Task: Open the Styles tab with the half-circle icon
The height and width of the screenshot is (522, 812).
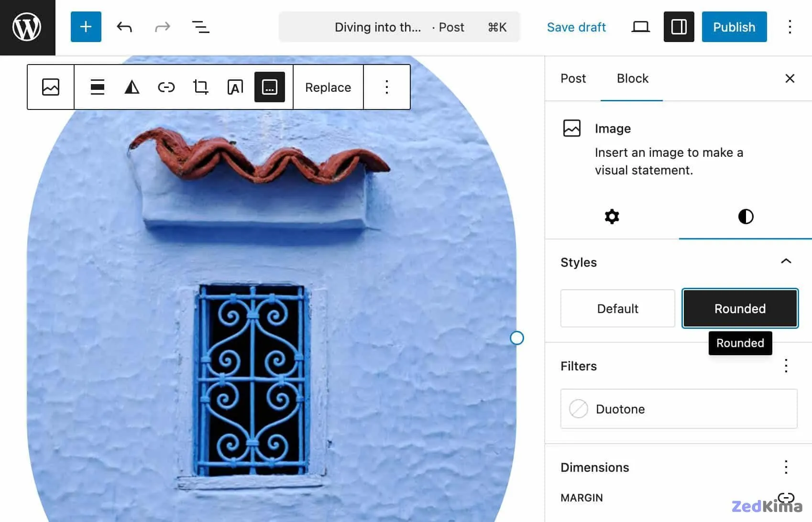Action: [x=745, y=217]
